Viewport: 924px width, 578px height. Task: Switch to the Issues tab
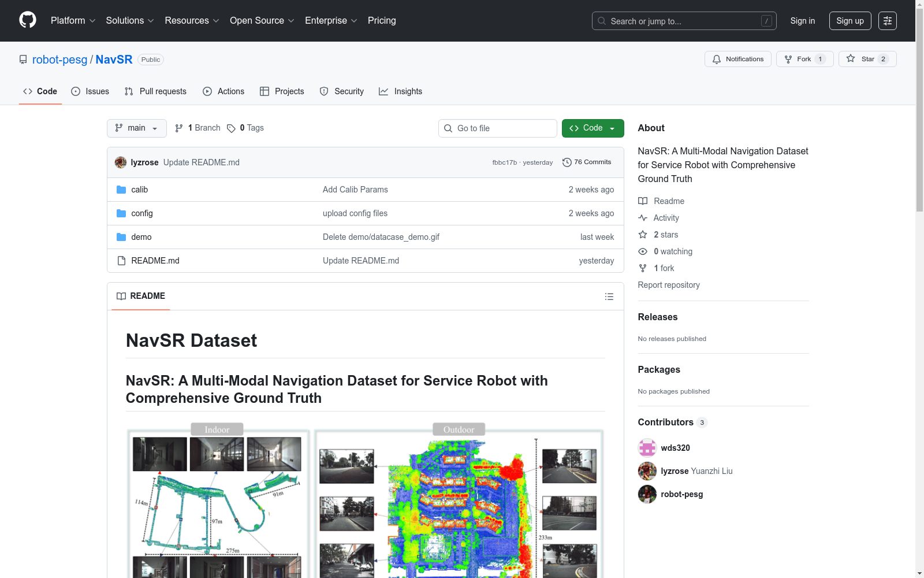point(90,91)
